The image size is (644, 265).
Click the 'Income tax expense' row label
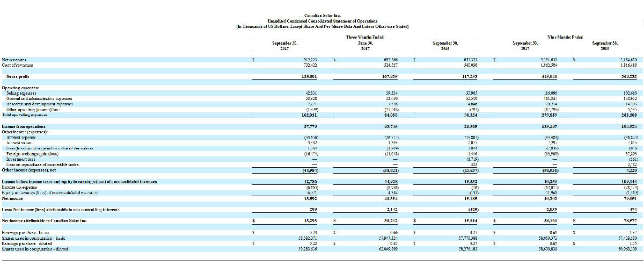[20, 188]
